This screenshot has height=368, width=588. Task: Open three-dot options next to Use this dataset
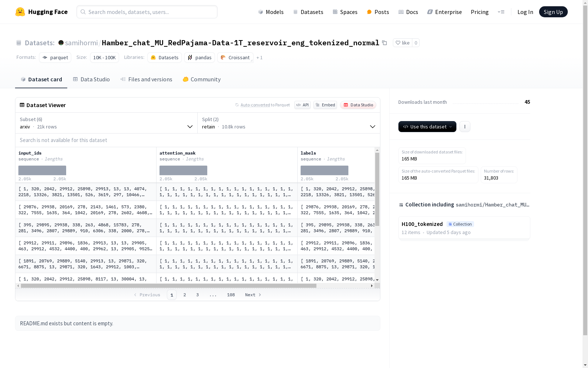point(465,127)
